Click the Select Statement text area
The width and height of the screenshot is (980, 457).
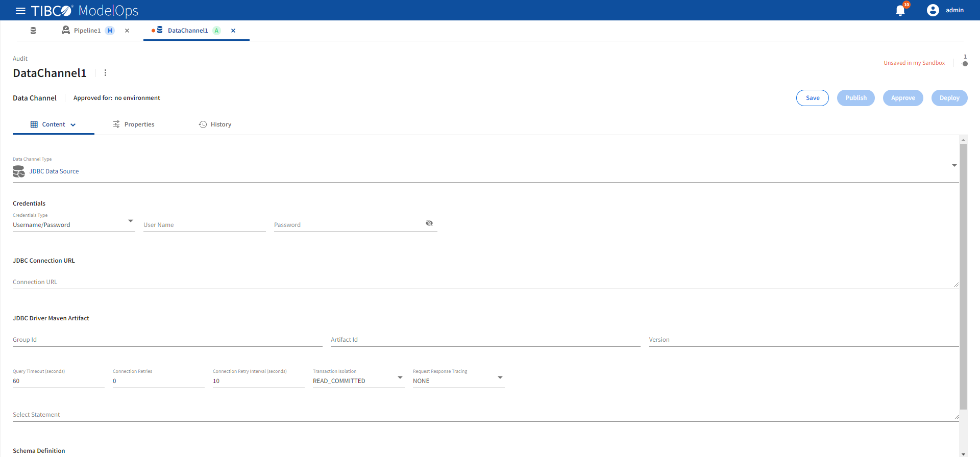[x=486, y=415]
